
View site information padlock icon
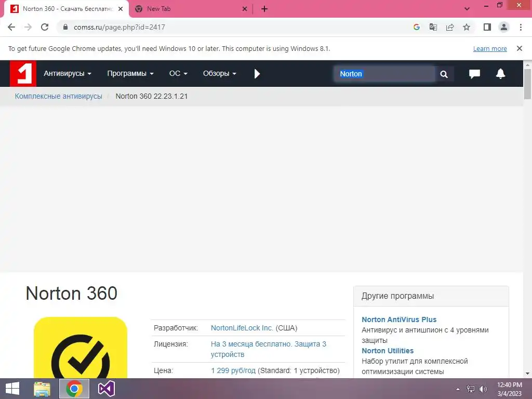[x=65, y=27]
